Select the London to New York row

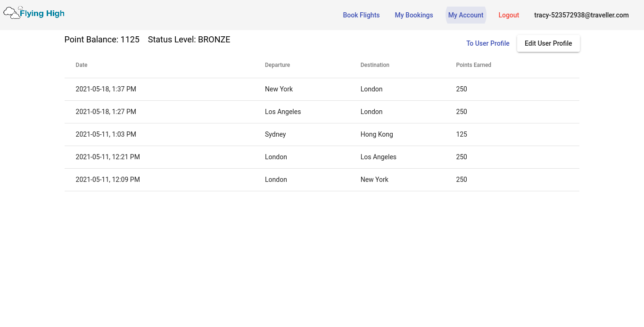point(322,180)
